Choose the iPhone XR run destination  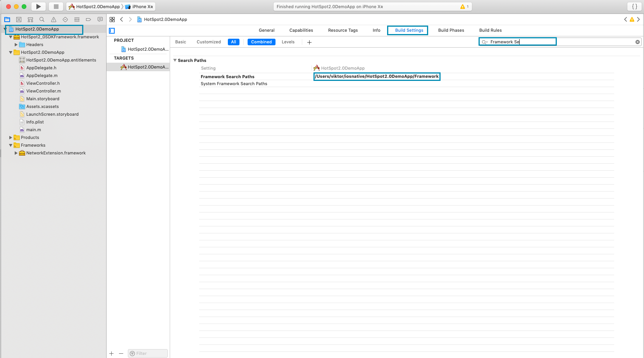[x=139, y=7]
